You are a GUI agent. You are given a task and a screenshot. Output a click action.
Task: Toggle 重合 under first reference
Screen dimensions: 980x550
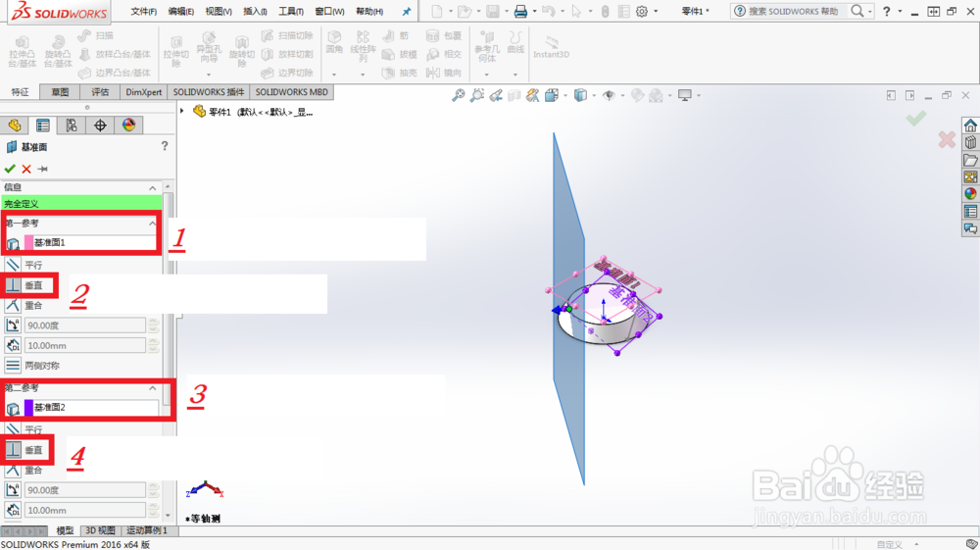point(13,306)
